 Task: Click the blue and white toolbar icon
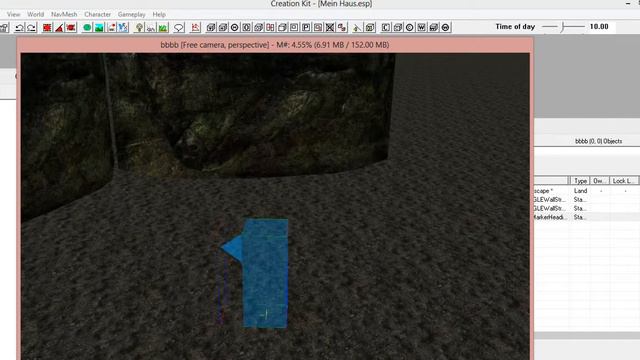coord(123,28)
